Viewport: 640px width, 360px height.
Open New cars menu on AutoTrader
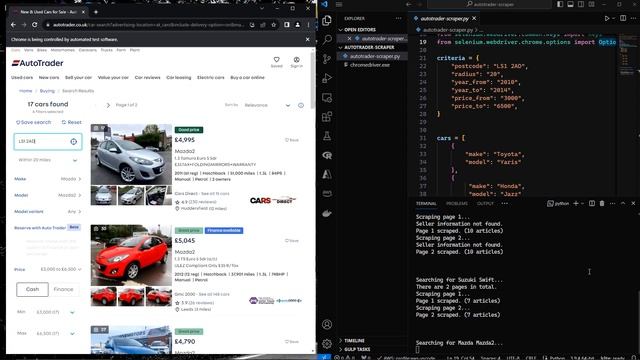[x=49, y=78]
